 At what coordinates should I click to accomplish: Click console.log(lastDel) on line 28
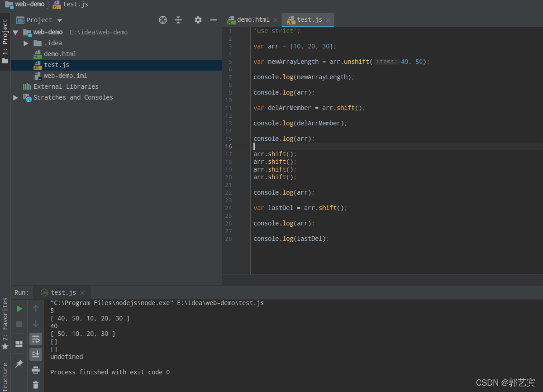point(291,239)
